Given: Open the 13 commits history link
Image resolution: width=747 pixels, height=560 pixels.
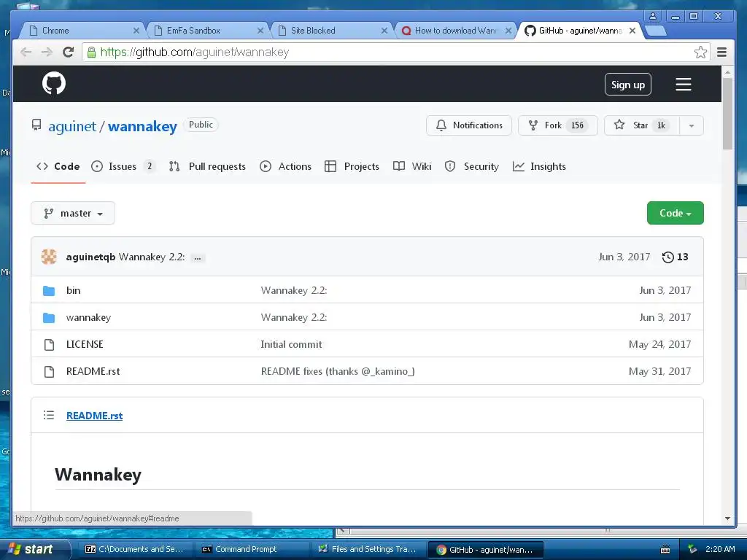Looking at the screenshot, I should pyautogui.click(x=675, y=257).
